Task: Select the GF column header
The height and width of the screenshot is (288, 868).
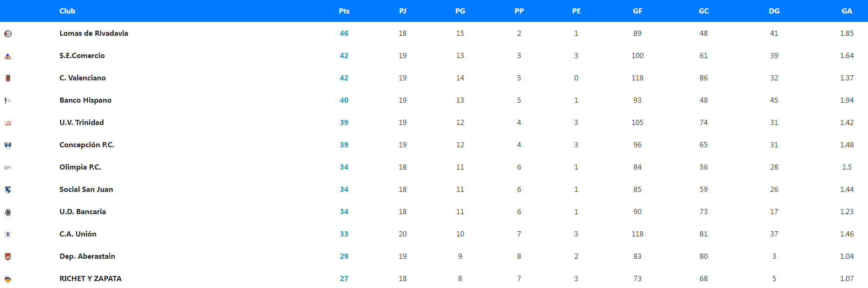Action: point(637,11)
